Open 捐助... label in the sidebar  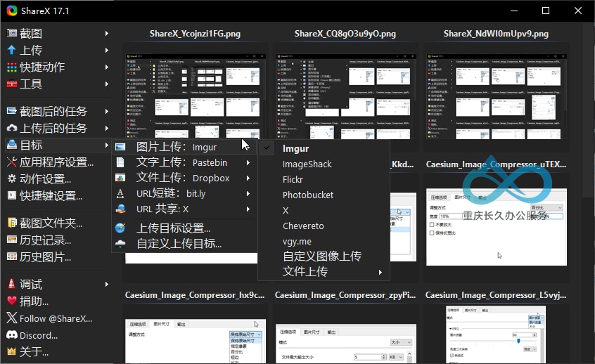[x=34, y=301]
